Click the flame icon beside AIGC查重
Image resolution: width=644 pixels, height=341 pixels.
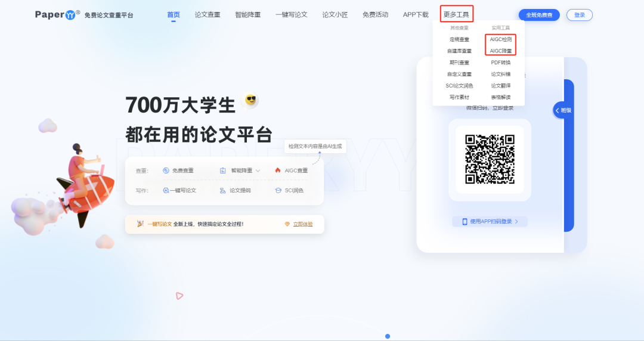coord(278,170)
